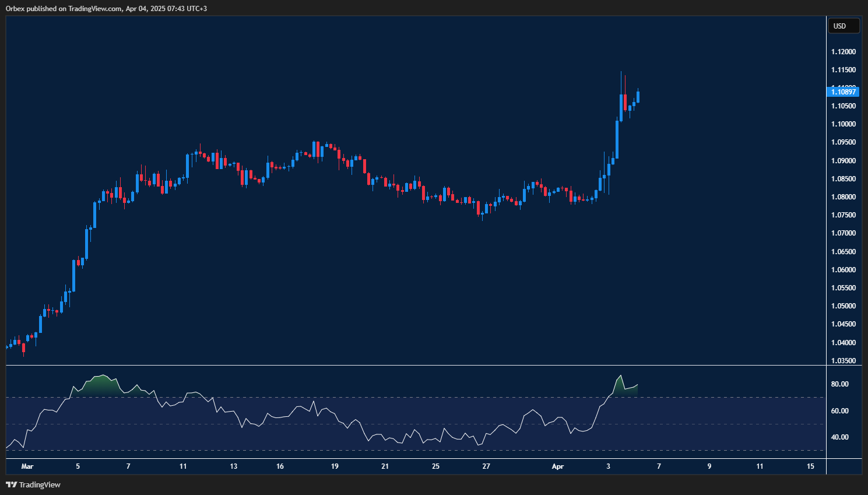Image resolution: width=868 pixels, height=495 pixels.
Task: Select the 1.12000 price axis label
Action: tap(843, 52)
